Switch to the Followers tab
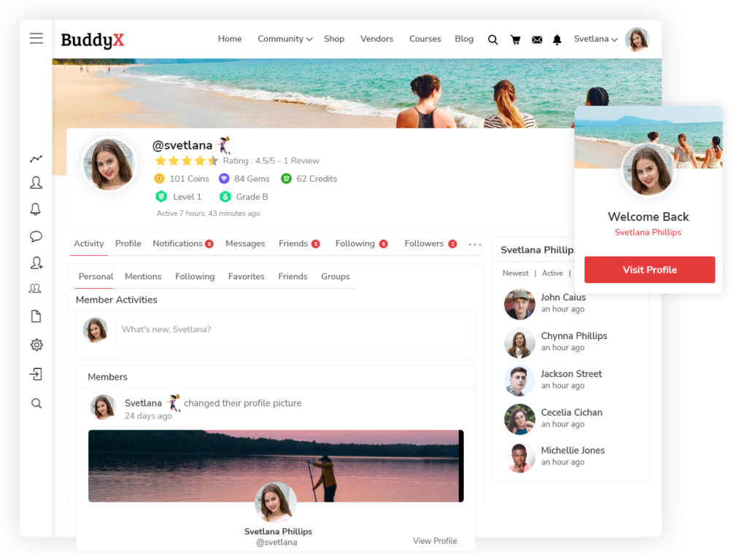 click(425, 244)
